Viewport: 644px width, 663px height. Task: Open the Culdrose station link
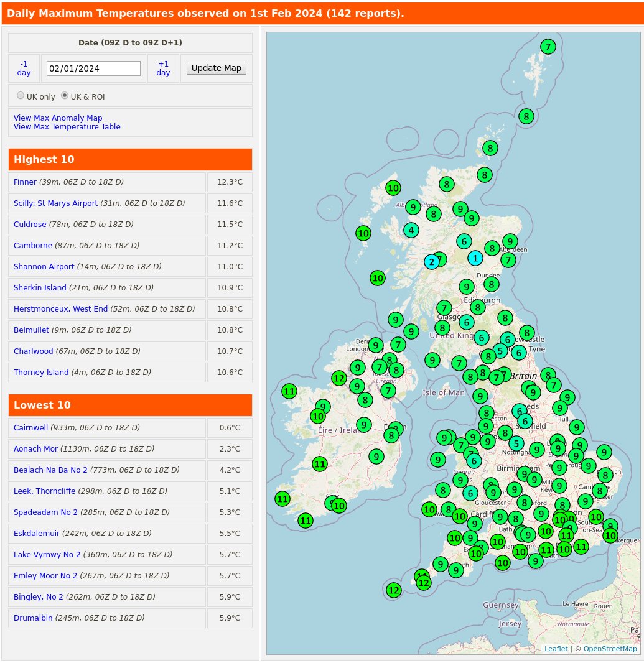point(30,224)
